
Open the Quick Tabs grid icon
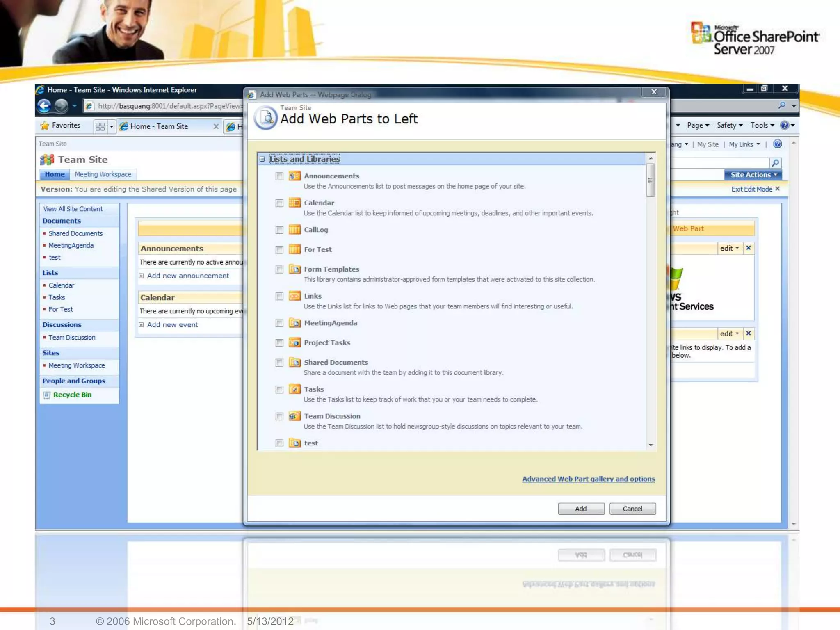coord(100,126)
